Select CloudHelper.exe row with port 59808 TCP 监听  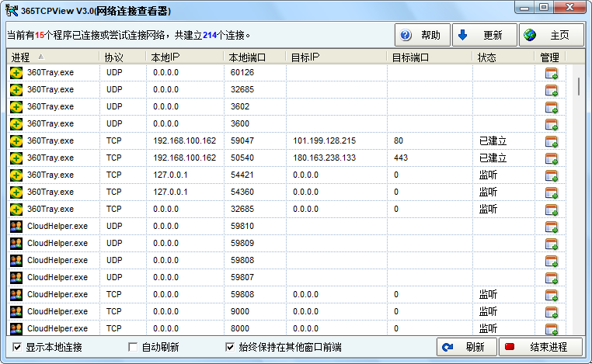[x=286, y=294]
